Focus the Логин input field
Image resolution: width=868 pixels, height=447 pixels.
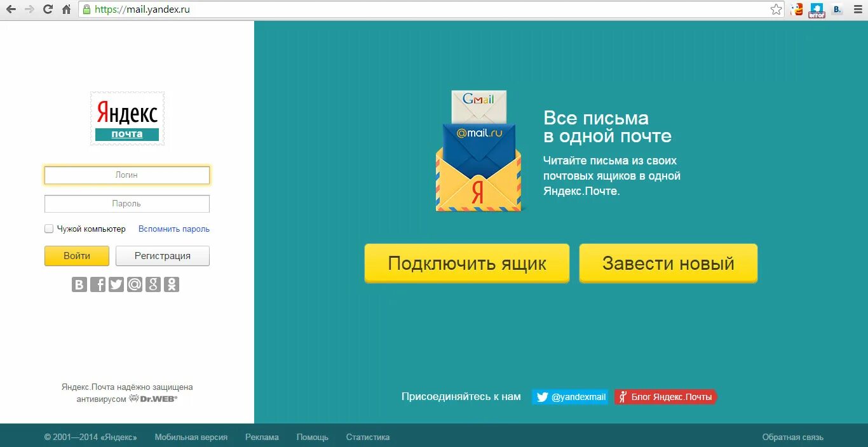coord(127,175)
